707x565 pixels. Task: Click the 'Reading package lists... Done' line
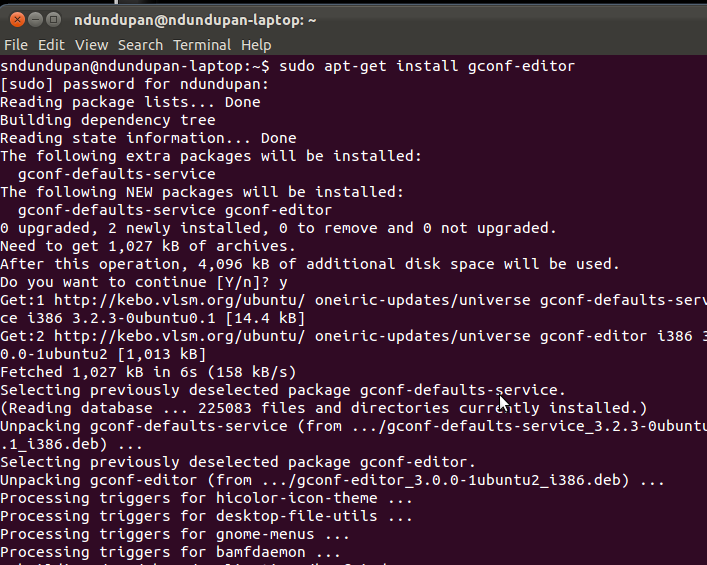pos(130,102)
